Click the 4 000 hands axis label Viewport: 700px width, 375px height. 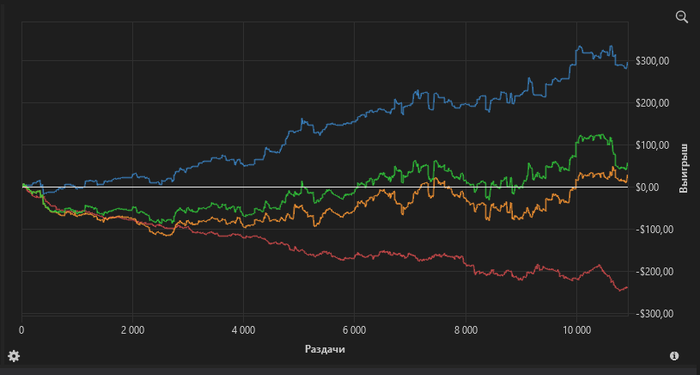243,331
